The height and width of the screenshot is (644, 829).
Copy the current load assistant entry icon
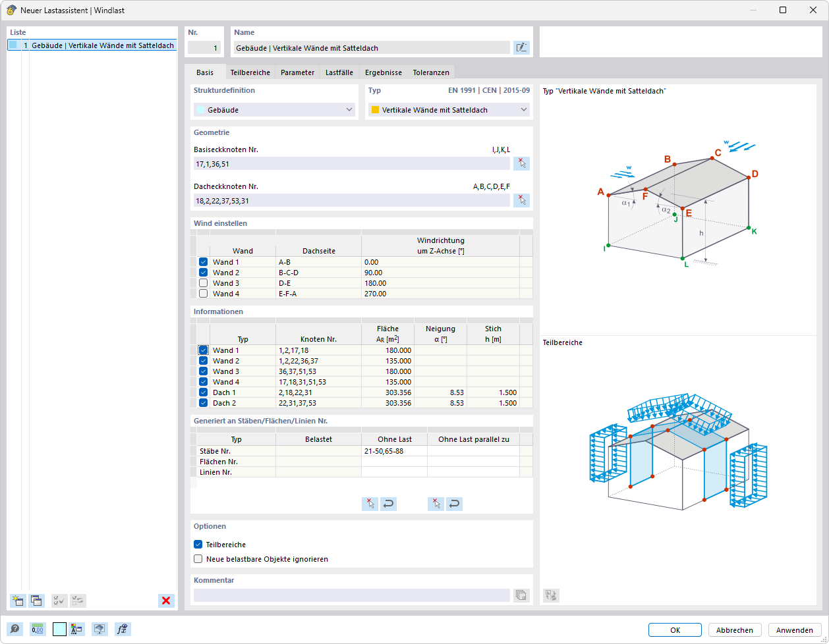pyautogui.click(x=36, y=601)
